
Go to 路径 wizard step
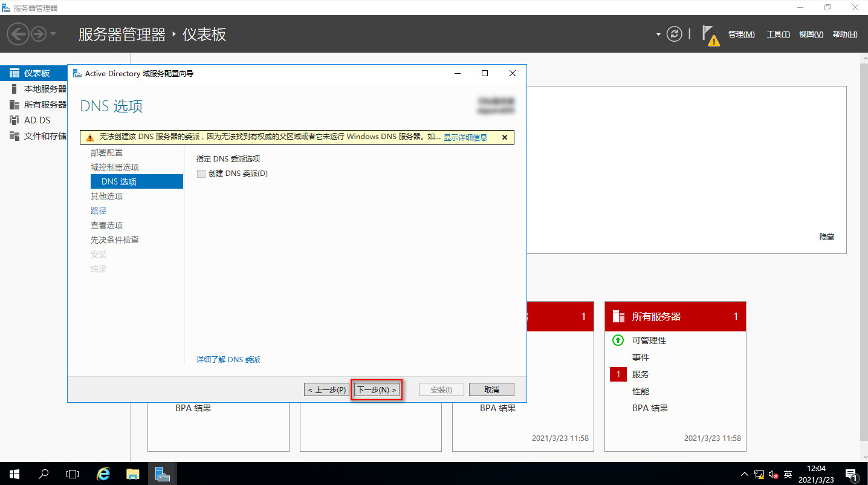(x=99, y=210)
